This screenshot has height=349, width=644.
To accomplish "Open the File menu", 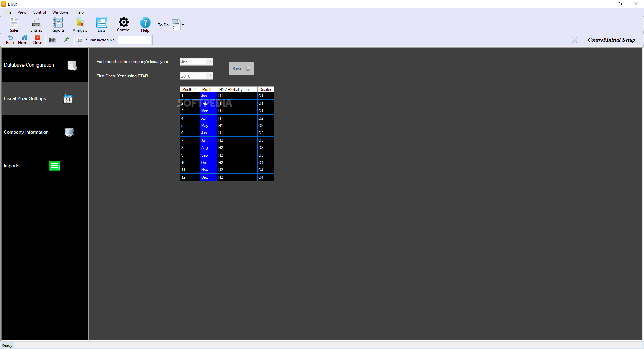I will click(8, 12).
